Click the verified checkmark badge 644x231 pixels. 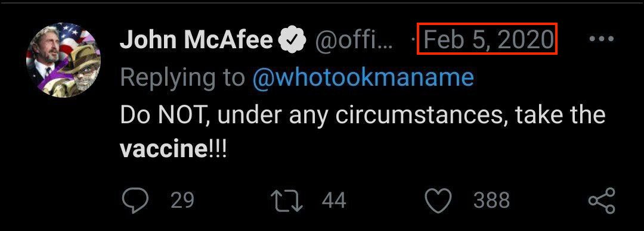pyautogui.click(x=292, y=39)
